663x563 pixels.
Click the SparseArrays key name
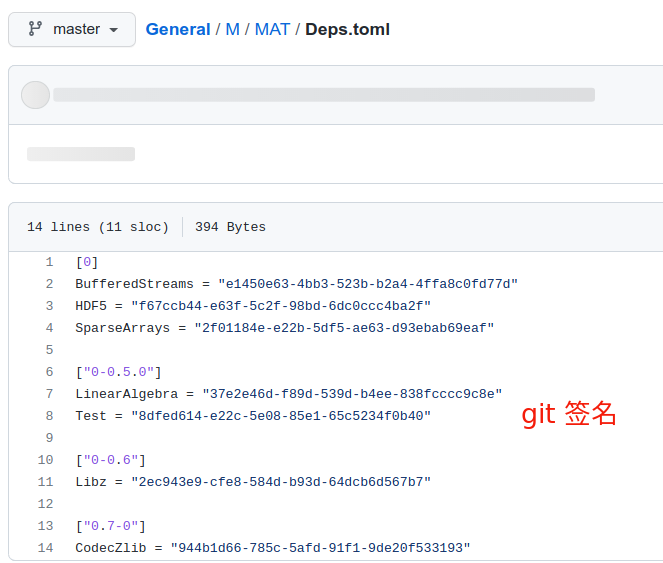[x=122, y=328]
